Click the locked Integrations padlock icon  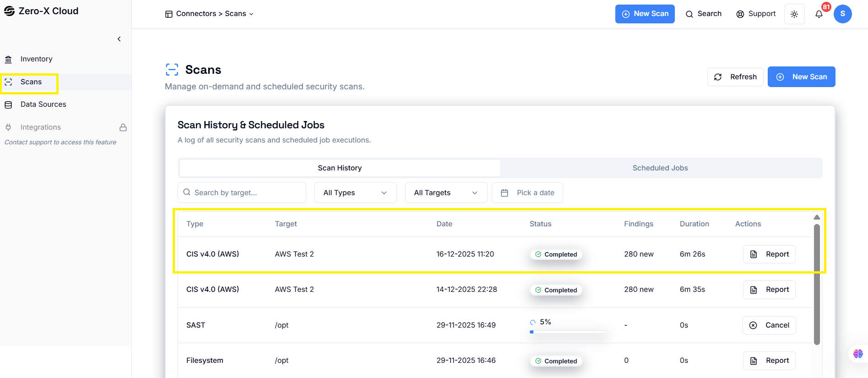tap(123, 127)
